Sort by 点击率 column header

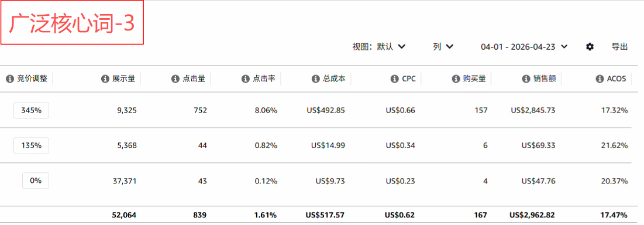[264, 79]
